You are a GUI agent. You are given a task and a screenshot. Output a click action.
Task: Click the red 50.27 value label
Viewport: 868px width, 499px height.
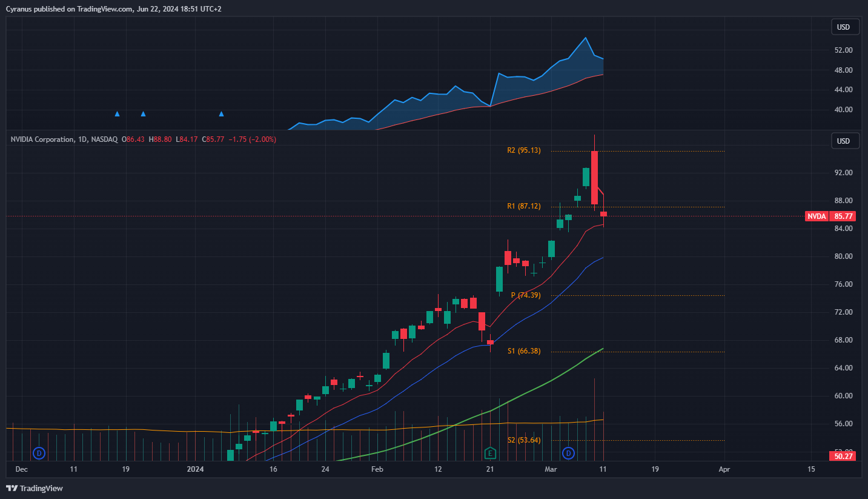(843, 456)
